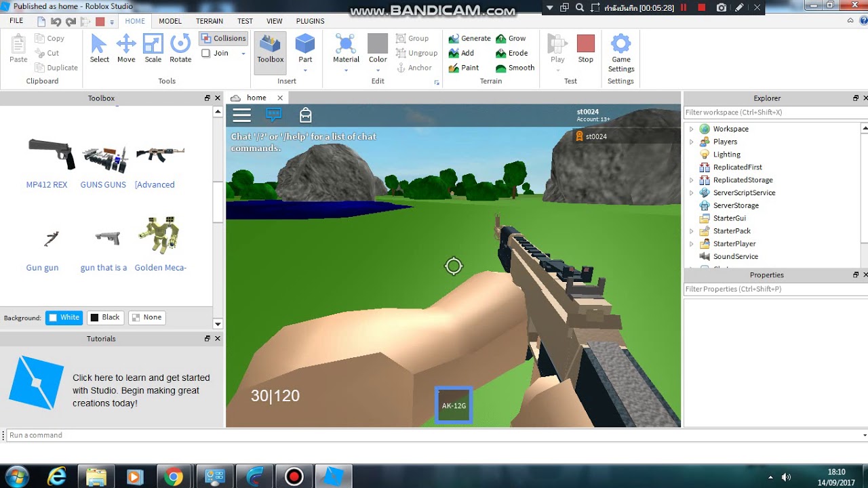
Task: Set toolbox background to Black
Action: (x=105, y=317)
